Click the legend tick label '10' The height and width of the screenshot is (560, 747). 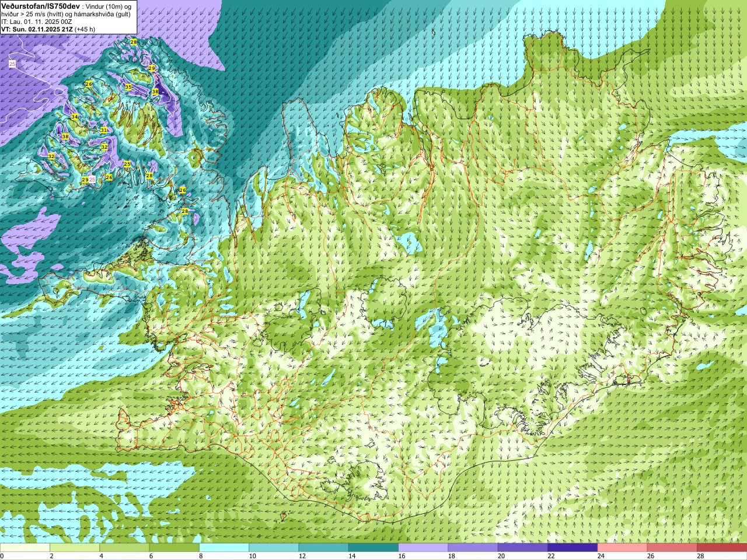click(x=252, y=556)
